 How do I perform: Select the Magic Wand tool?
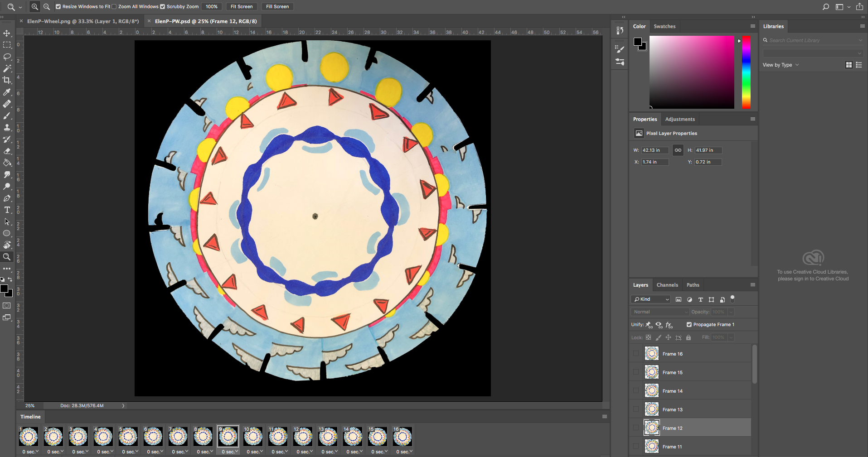(x=7, y=68)
